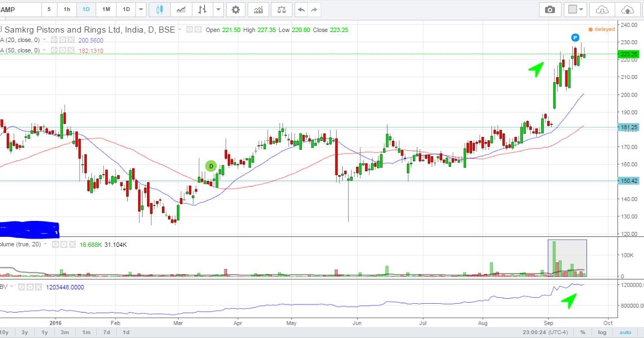The height and width of the screenshot is (338, 644).
Task: Click the blue P marker above candles
Action: coord(575,38)
